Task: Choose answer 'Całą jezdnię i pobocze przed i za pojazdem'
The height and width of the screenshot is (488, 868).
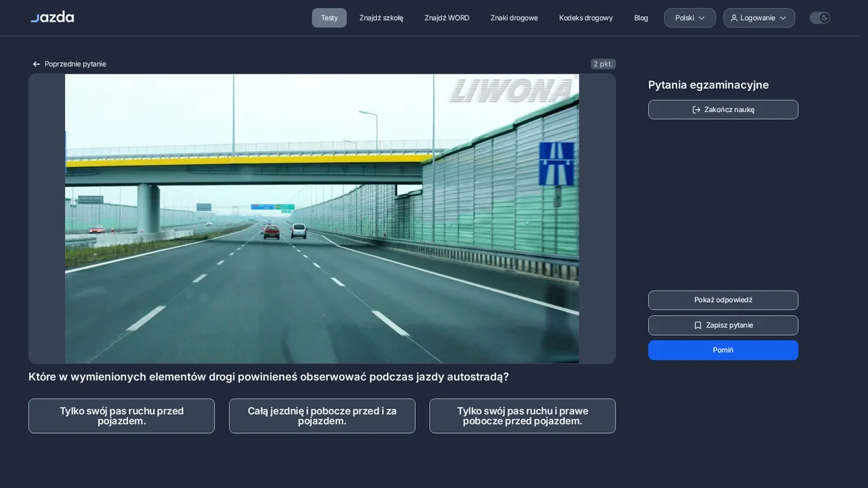Action: point(322,416)
